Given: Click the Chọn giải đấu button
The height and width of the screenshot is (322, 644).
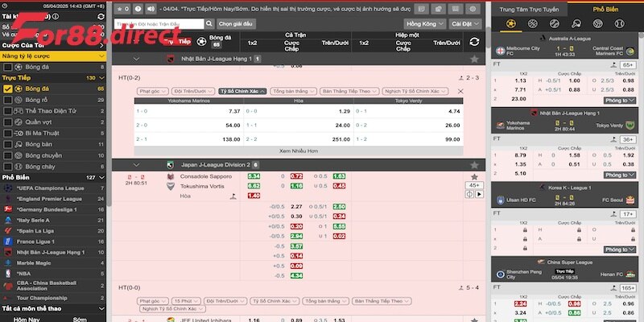Looking at the screenshot, I should tap(237, 24).
